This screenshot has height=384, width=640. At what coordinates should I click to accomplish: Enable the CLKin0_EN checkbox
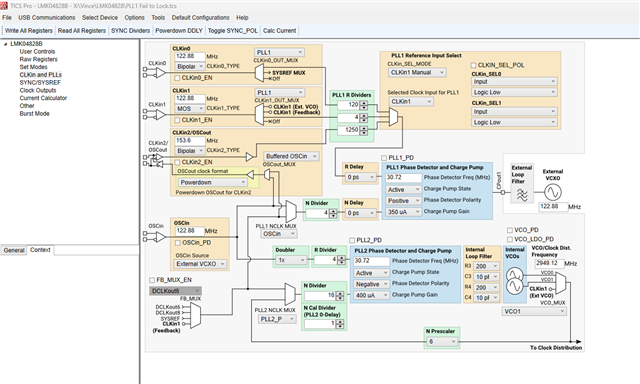pyautogui.click(x=177, y=78)
